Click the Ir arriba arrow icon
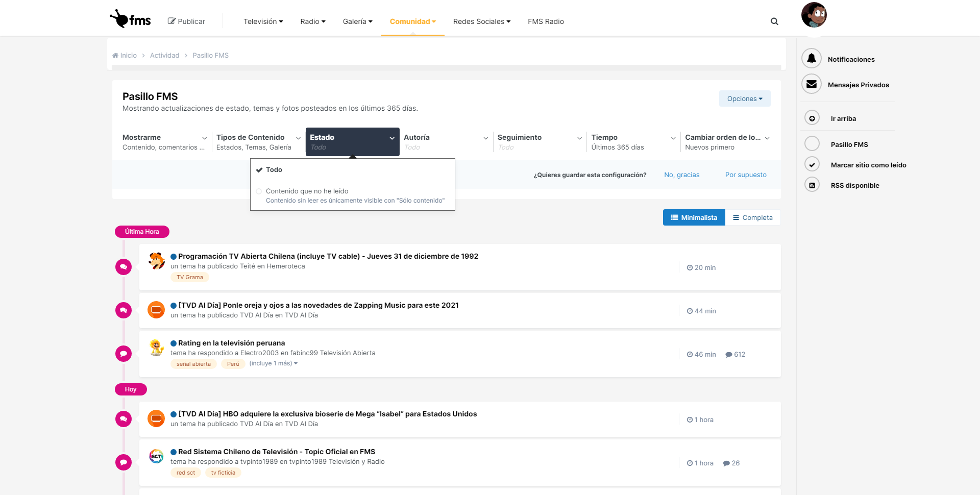This screenshot has width=980, height=495. click(x=812, y=118)
